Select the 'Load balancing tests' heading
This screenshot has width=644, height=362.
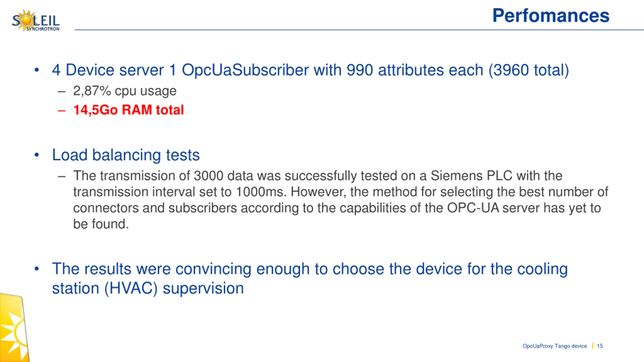click(x=126, y=155)
